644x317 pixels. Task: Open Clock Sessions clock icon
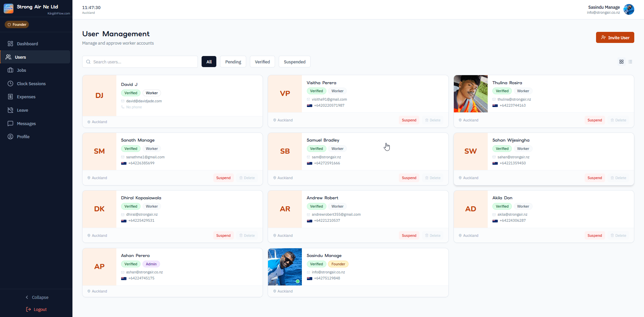click(10, 84)
